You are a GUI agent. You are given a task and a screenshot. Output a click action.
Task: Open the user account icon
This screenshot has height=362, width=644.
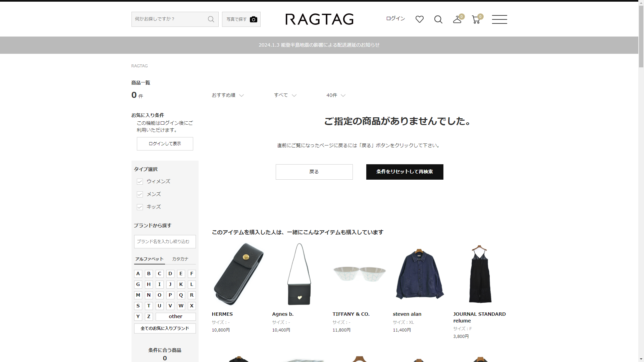pyautogui.click(x=457, y=19)
